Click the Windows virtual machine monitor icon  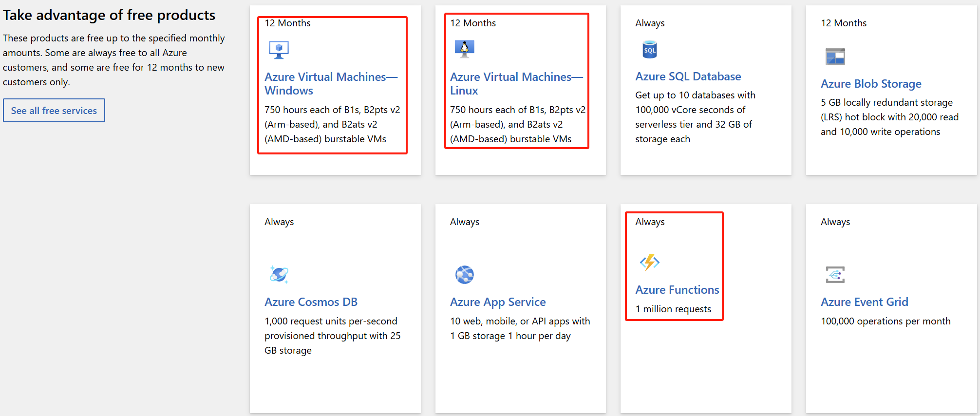point(279,50)
